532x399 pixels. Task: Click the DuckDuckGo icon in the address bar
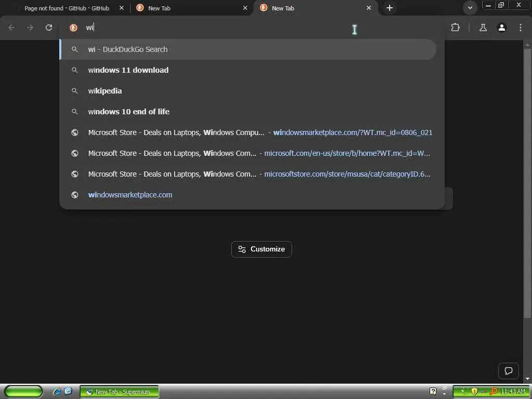coord(73,28)
